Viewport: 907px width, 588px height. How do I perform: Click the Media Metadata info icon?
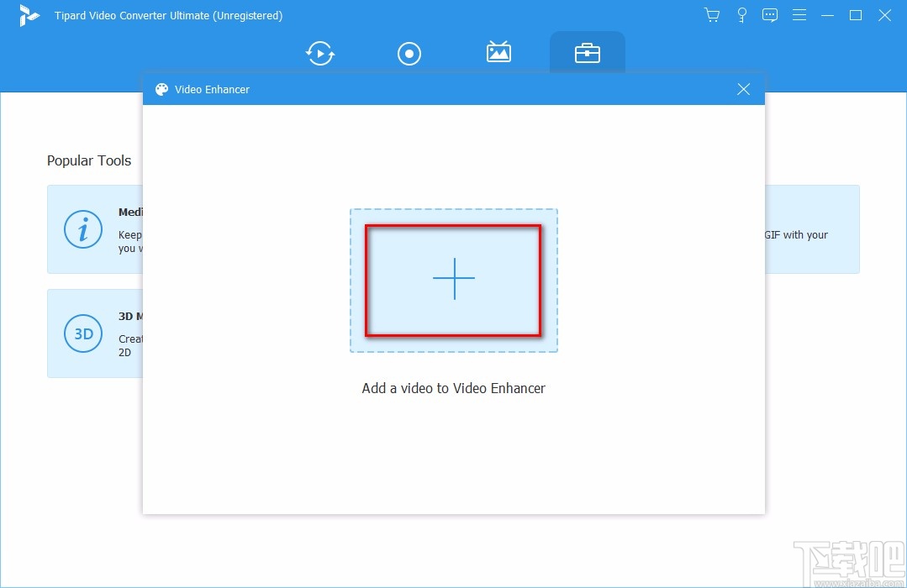(82, 228)
